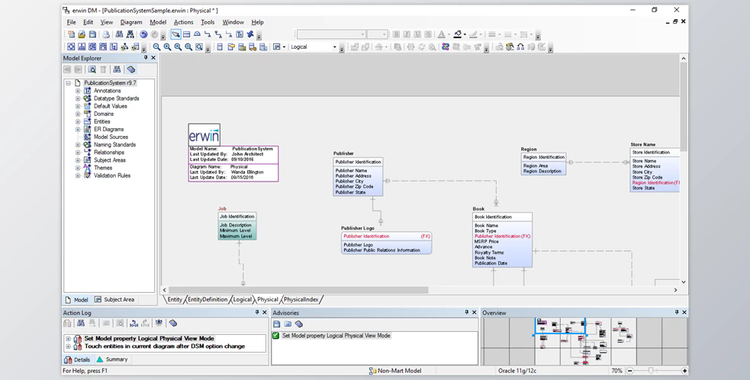Click the last magnifier Zoom icon in the zoom group
Screen dimensions: 750x380
click(x=199, y=47)
